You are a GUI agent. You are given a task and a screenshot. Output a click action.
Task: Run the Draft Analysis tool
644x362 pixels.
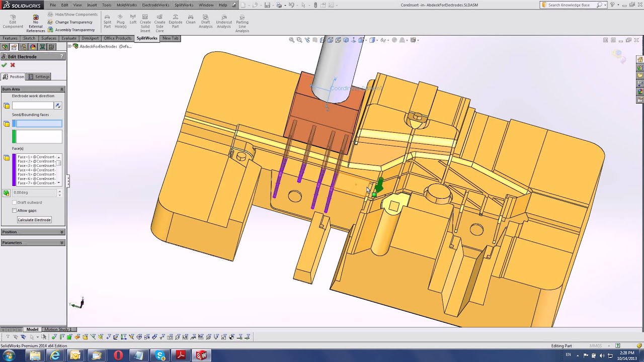pos(206,21)
